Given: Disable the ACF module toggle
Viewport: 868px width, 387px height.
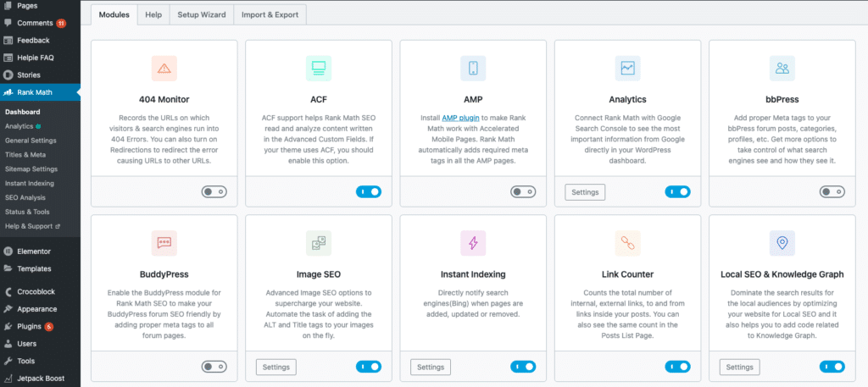Looking at the screenshot, I should [369, 192].
